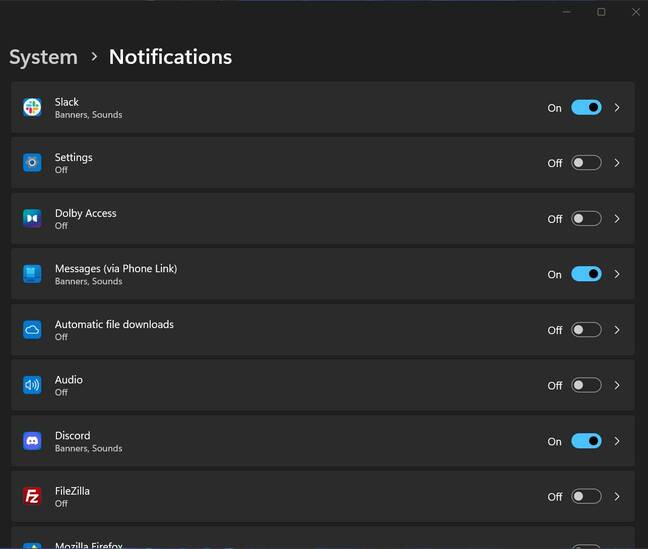
Task: Click the FileZilla app icon
Action: 32,496
